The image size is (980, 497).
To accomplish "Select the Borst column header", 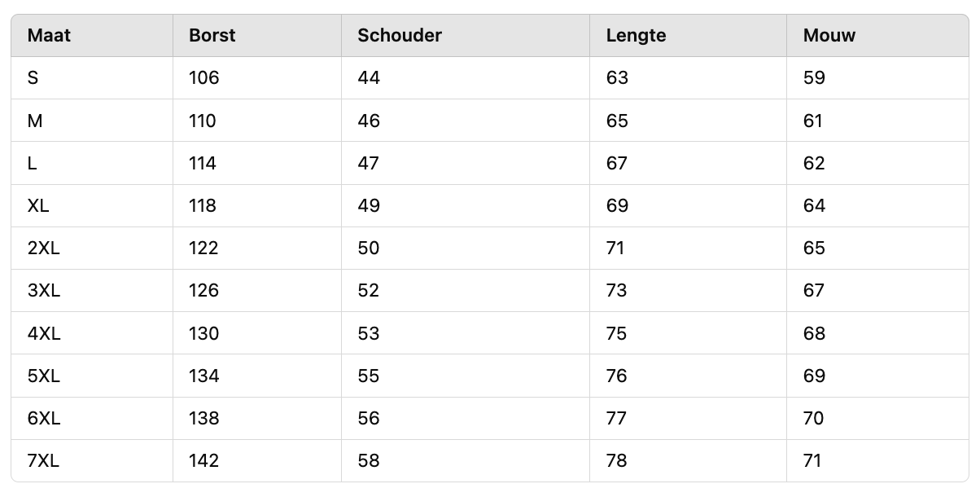I will coord(211,36).
